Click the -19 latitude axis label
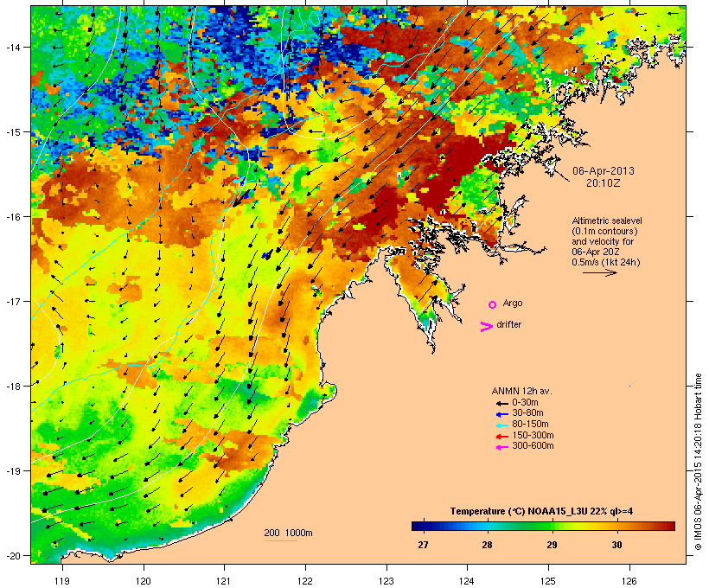Screen dimensions: 709x588 tap(12, 471)
